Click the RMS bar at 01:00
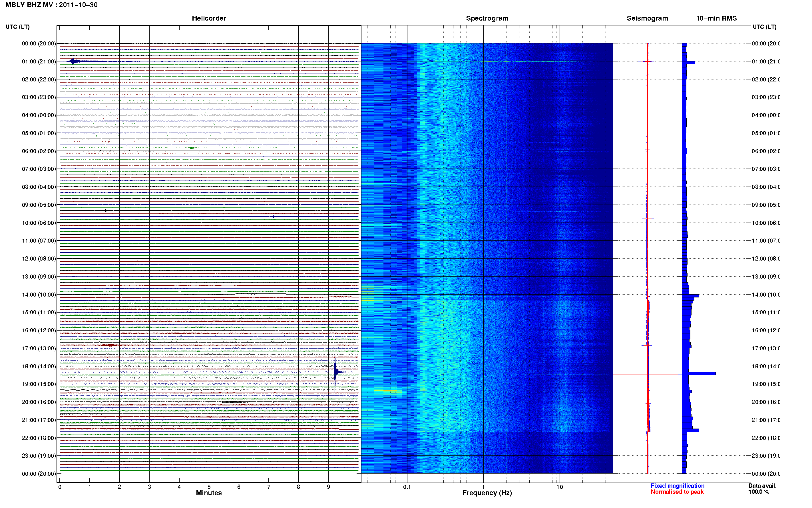 coord(688,63)
